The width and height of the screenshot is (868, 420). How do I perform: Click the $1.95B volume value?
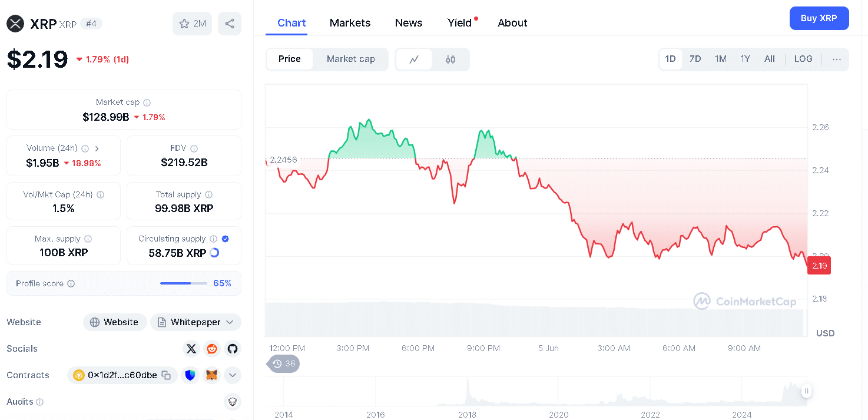(x=42, y=163)
